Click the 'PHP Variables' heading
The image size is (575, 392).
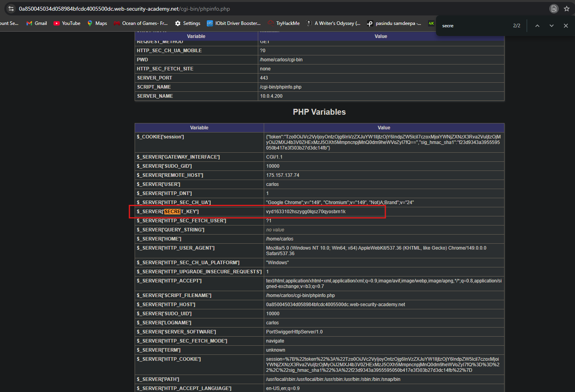[x=319, y=112]
